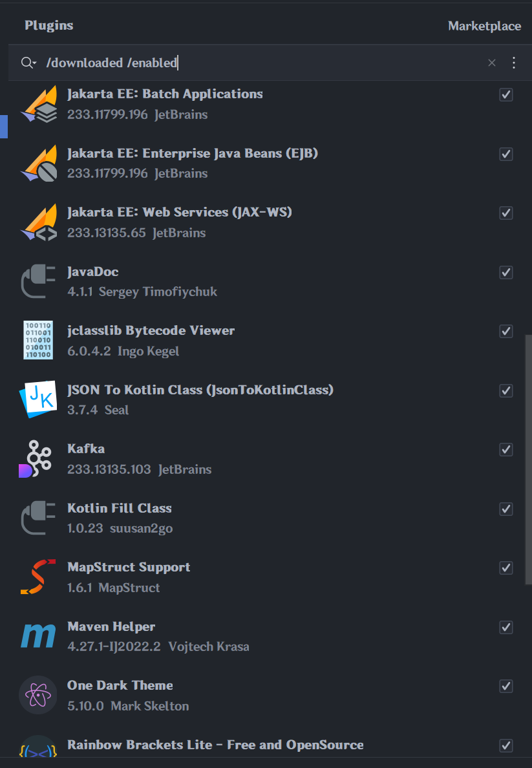Image resolution: width=532 pixels, height=768 pixels.
Task: Click the jclasslib Bytecode Viewer binary icon
Action: point(38,341)
